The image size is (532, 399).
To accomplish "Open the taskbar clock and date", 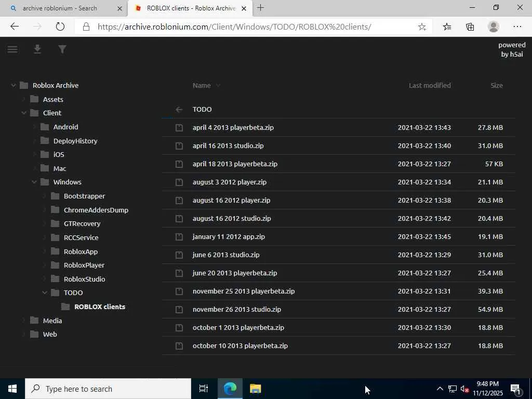I will point(487,389).
